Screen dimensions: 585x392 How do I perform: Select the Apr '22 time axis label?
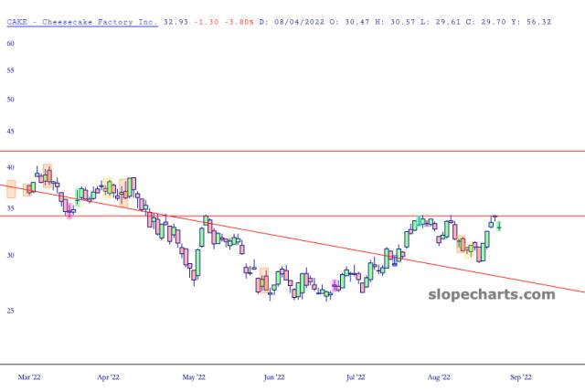coord(108,376)
